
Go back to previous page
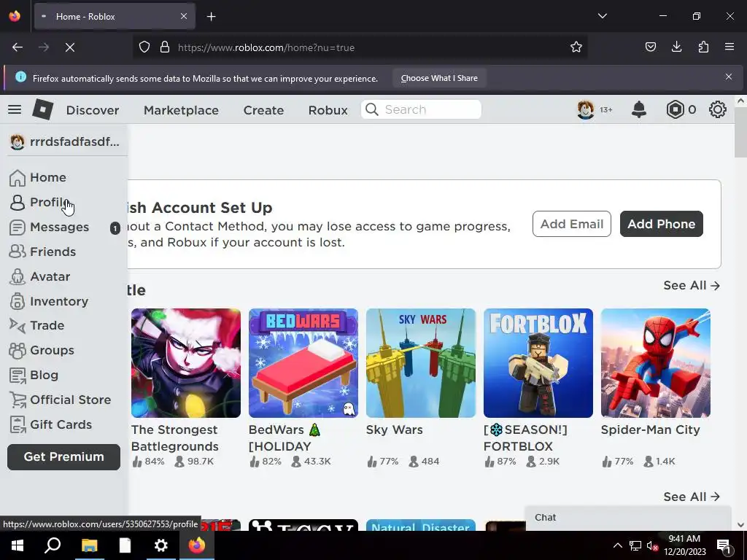(x=18, y=47)
